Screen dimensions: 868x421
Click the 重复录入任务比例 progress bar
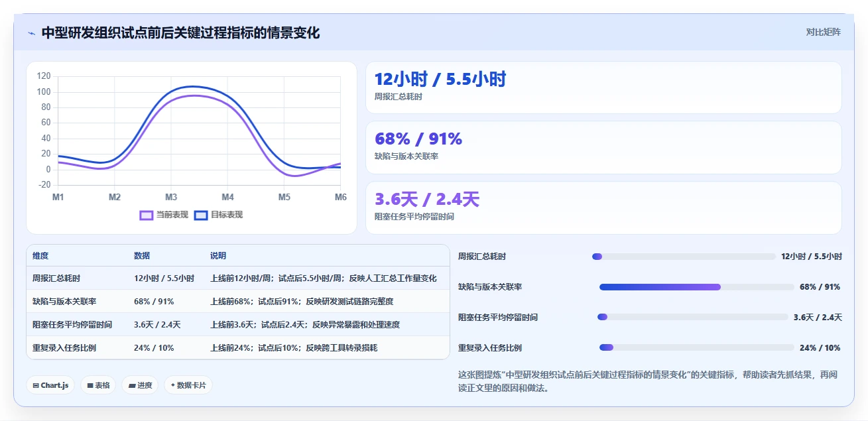click(696, 348)
